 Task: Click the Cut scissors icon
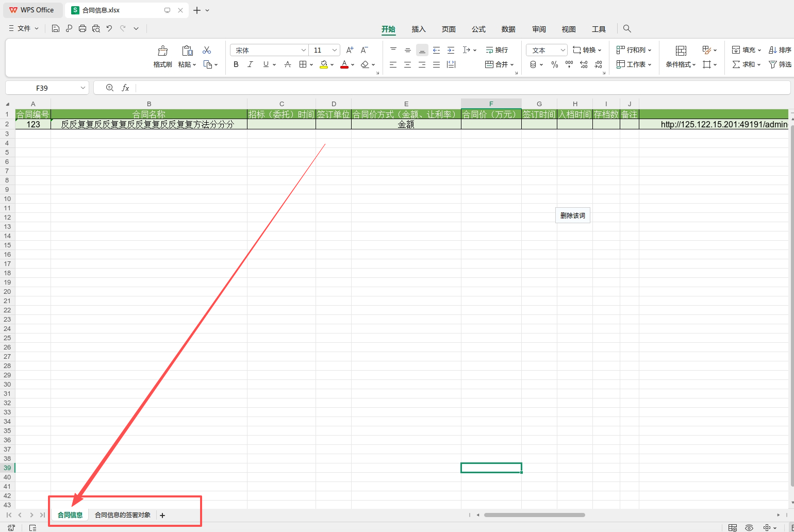(207, 50)
